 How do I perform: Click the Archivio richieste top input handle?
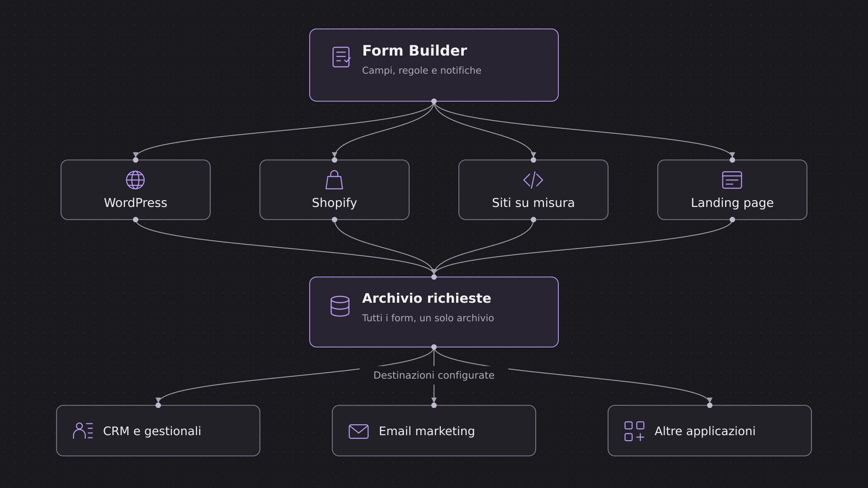434,277
